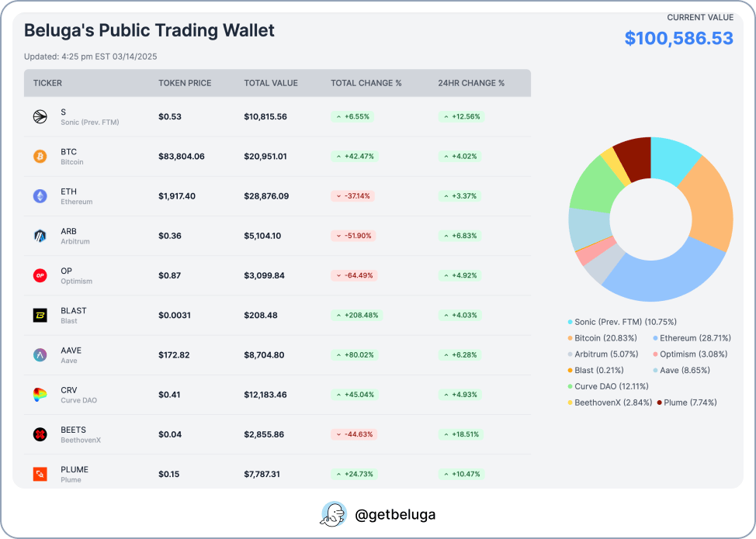Select the TICKER column header
756x539 pixels.
click(47, 83)
